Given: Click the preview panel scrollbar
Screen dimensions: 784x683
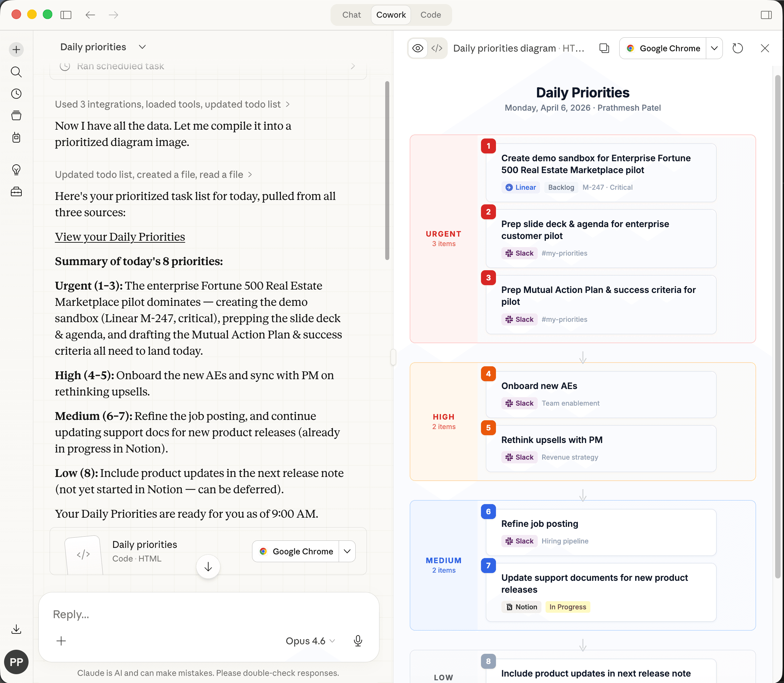Looking at the screenshot, I should pos(778,326).
